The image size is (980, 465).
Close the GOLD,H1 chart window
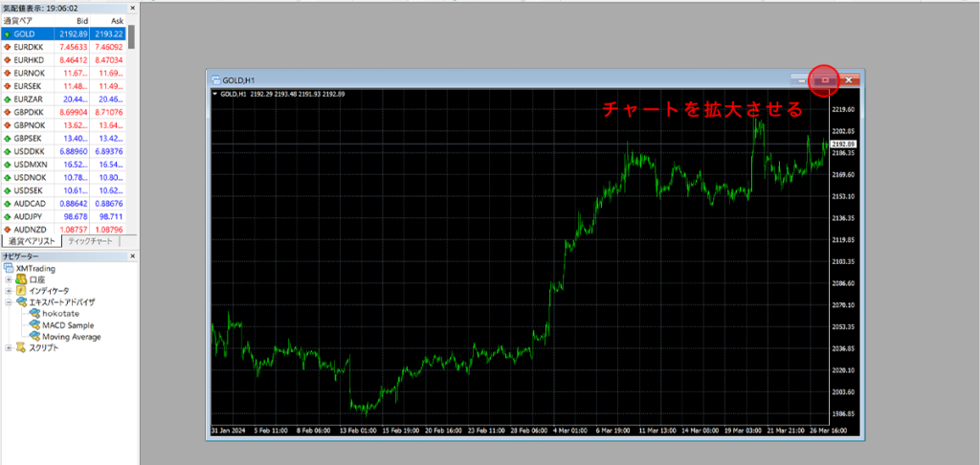848,80
